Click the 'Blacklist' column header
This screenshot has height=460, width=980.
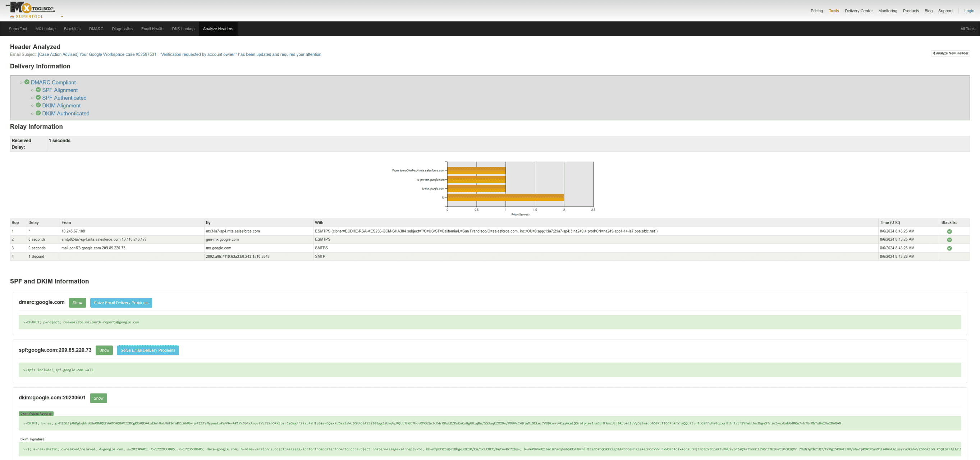tap(949, 223)
